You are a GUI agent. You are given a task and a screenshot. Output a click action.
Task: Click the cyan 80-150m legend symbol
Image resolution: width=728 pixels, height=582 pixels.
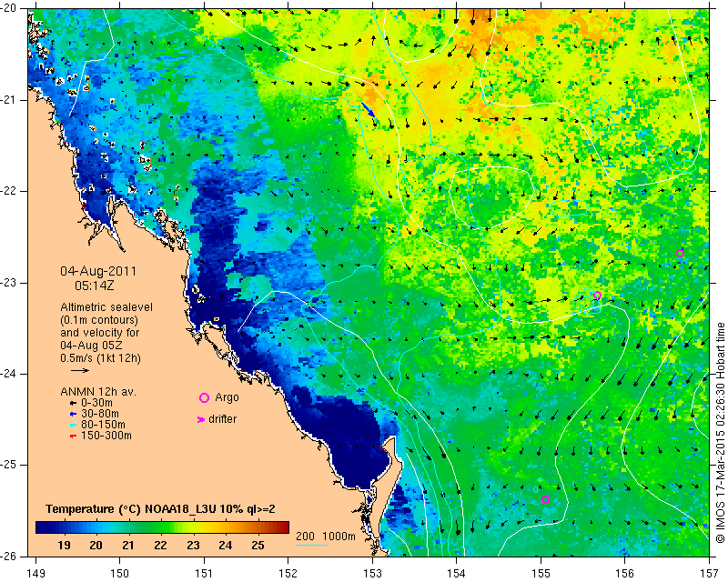click(73, 425)
